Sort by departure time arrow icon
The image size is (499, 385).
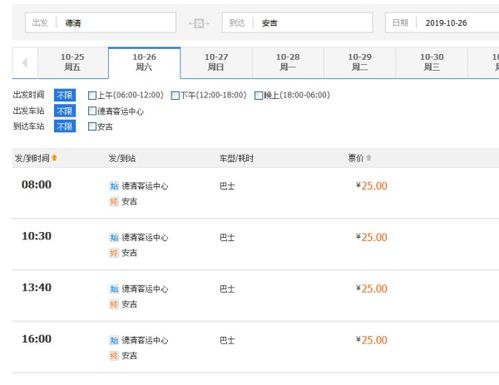pyautogui.click(x=54, y=158)
